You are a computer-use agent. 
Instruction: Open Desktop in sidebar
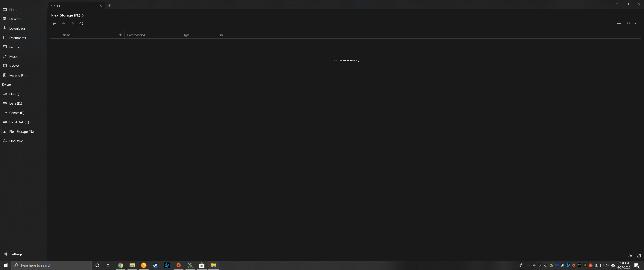[23, 19]
